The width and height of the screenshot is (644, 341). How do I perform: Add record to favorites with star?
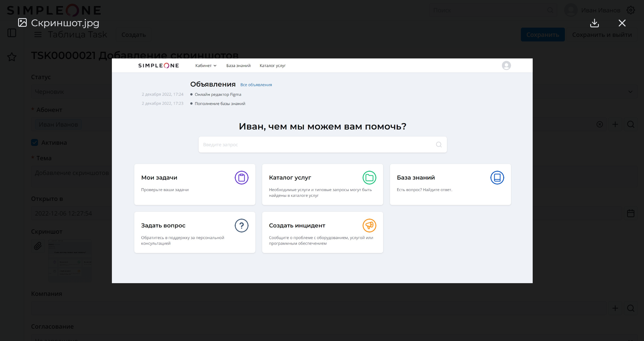[x=12, y=57]
